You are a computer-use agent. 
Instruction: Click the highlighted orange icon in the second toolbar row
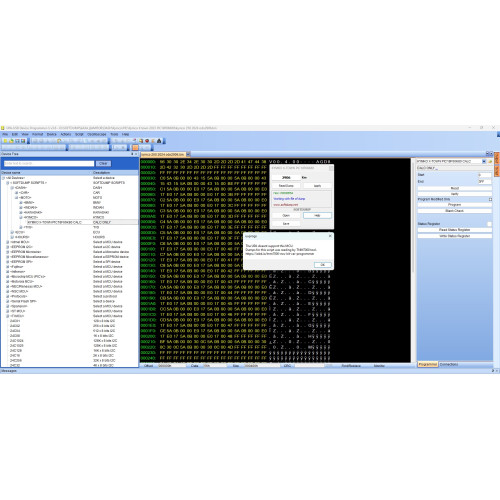(x=135, y=147)
